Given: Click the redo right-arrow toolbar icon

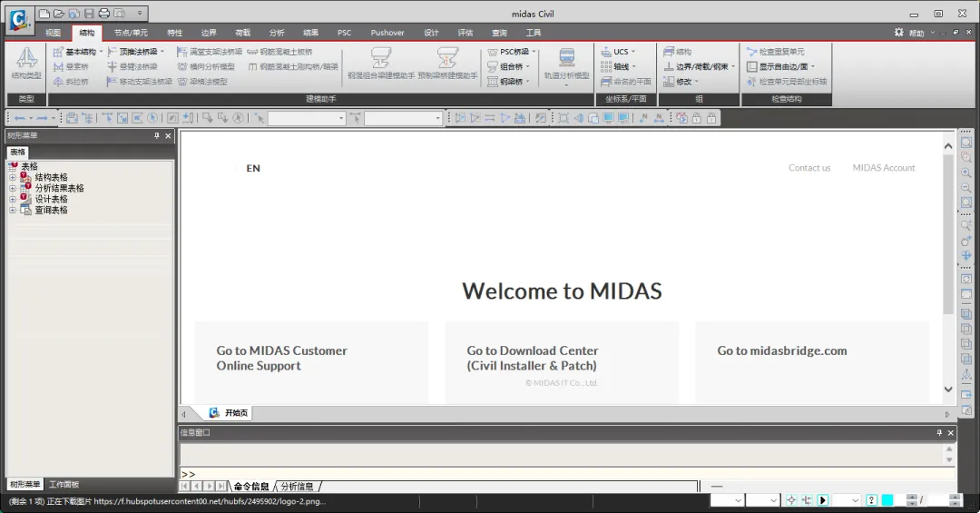Looking at the screenshot, I should [x=43, y=118].
